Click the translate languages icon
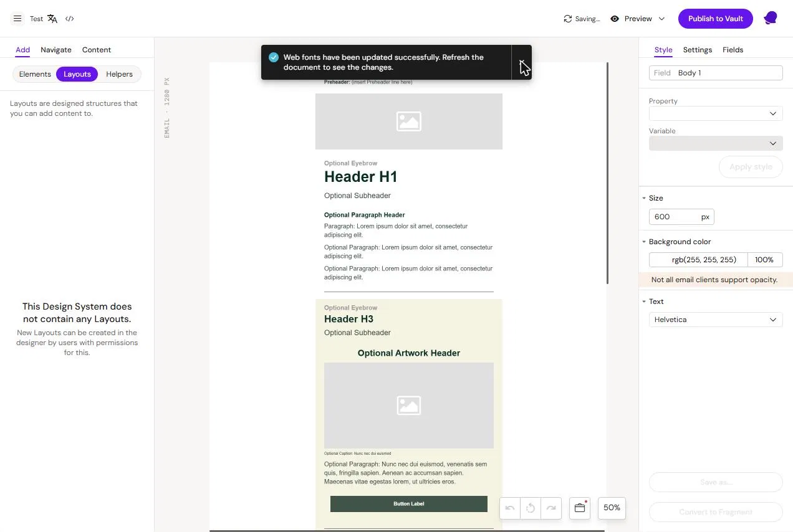Screen dimensions: 793x532 (x=52, y=19)
